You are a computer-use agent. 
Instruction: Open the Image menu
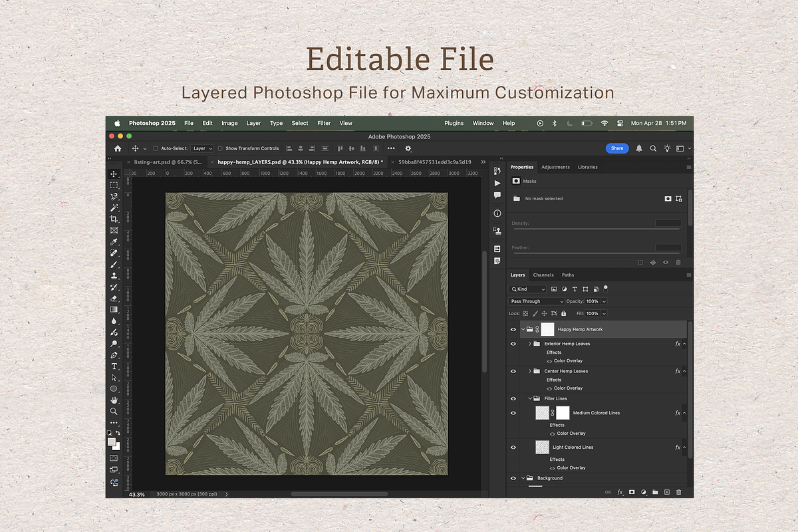point(229,123)
